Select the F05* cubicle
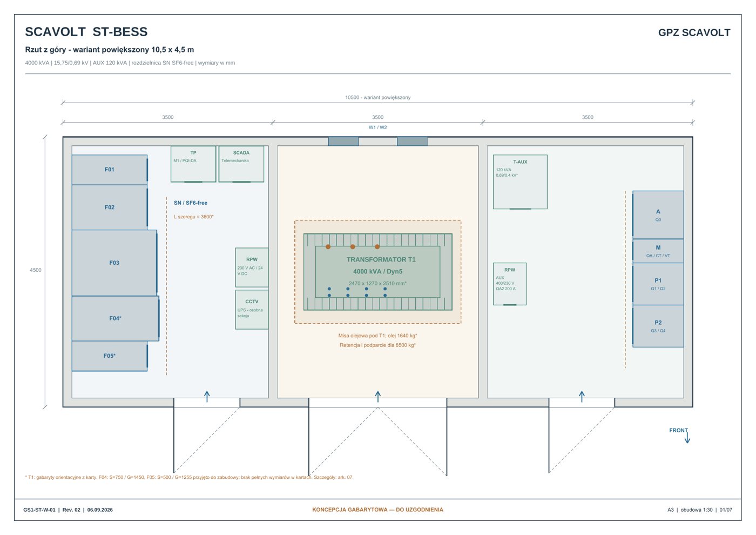The image size is (756, 535). click(x=110, y=356)
